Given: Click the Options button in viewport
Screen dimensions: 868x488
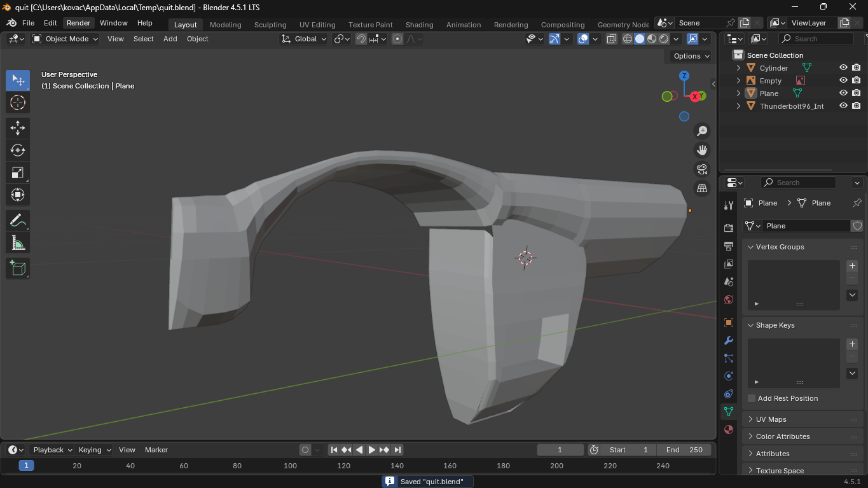Looking at the screenshot, I should point(692,56).
